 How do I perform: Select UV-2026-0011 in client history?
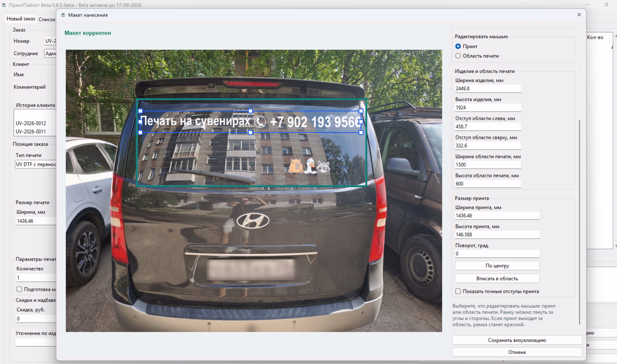tap(31, 131)
